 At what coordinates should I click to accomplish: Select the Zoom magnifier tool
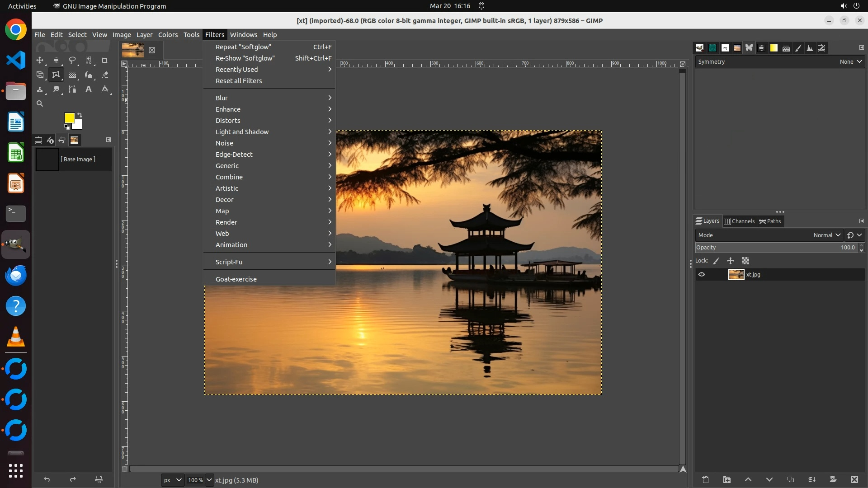[x=40, y=104]
